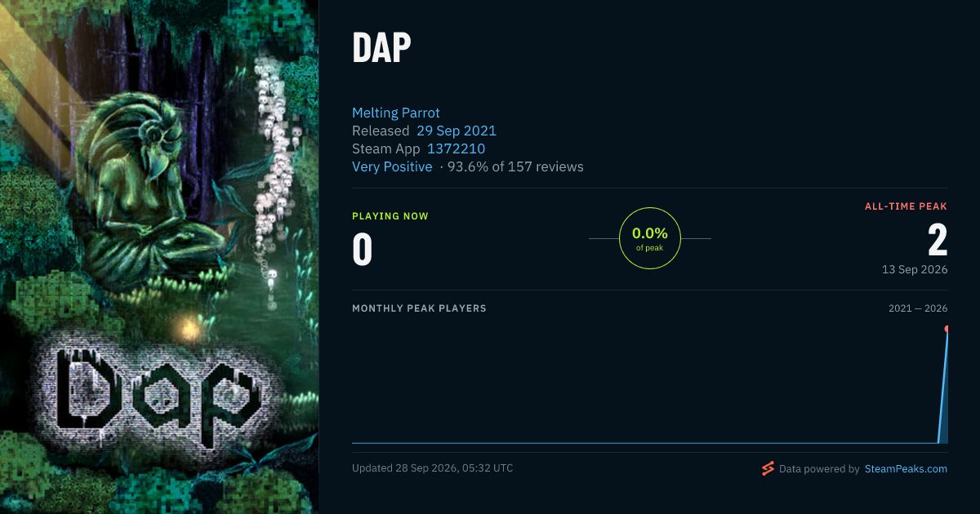Click the SteamPeaks logo icon
The height and width of the screenshot is (514, 980).
click(768, 468)
